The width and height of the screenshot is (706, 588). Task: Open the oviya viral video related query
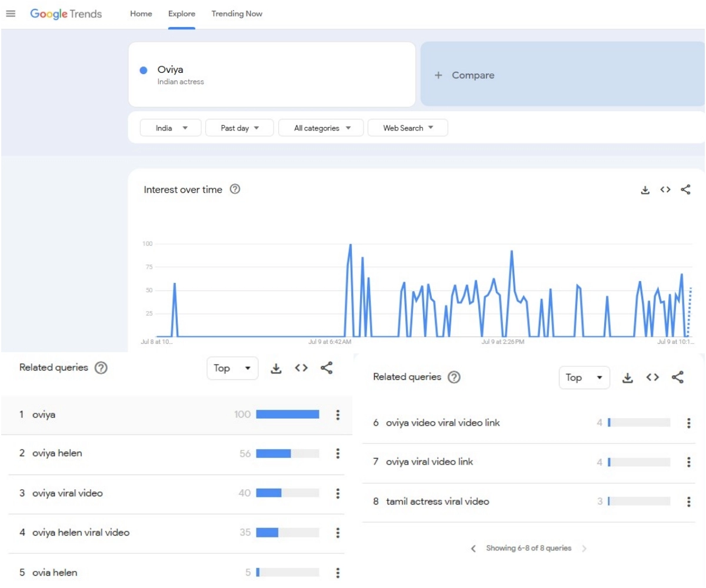[67, 493]
